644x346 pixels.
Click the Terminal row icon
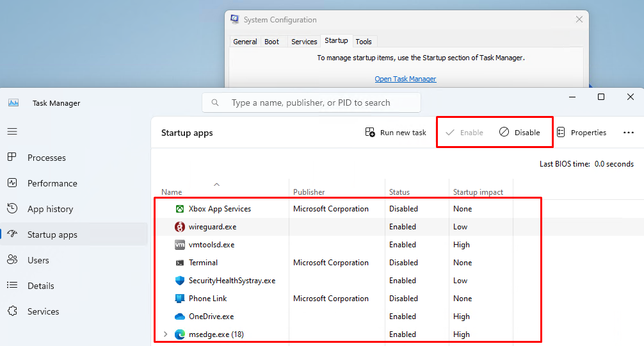coord(180,263)
